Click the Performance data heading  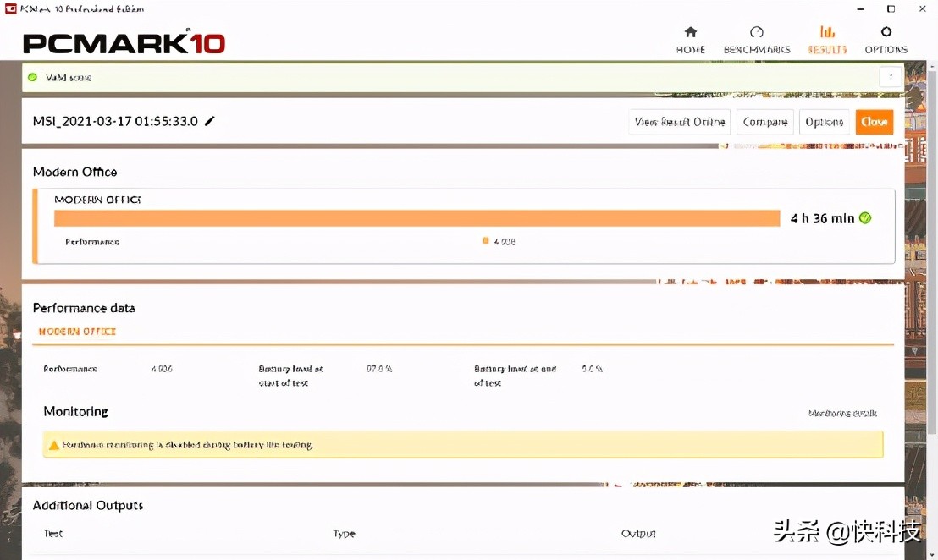tap(84, 308)
